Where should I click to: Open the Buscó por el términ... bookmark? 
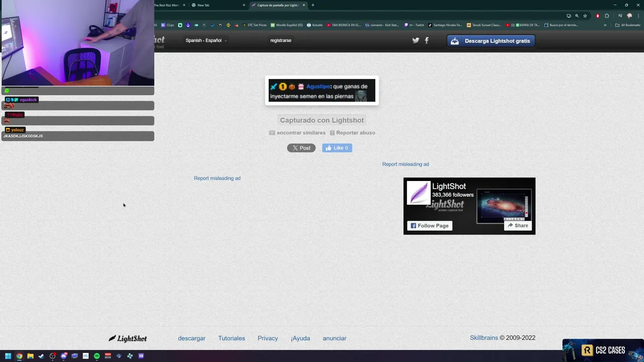coord(561,25)
